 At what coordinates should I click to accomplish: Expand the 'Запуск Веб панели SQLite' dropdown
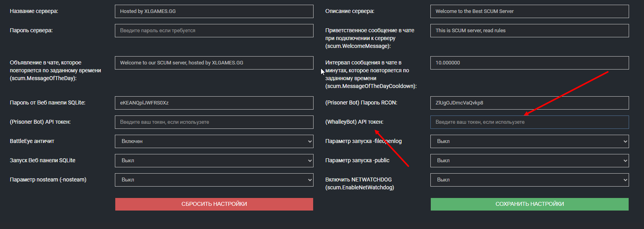click(214, 161)
